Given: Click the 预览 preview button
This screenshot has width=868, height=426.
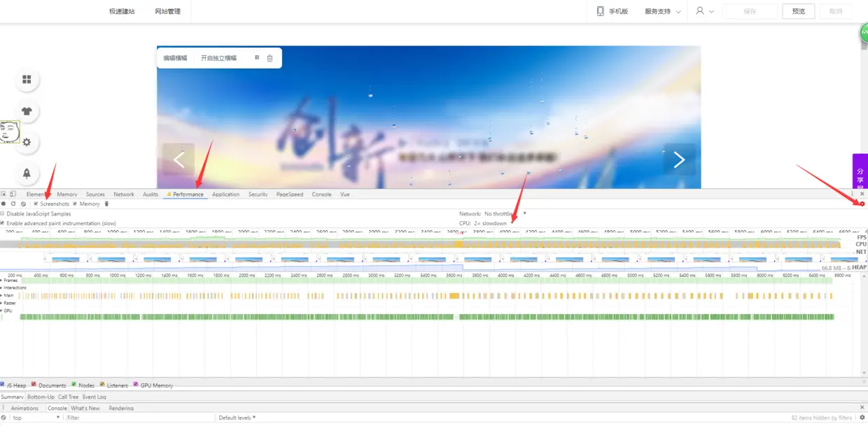Looking at the screenshot, I should click(x=799, y=11).
